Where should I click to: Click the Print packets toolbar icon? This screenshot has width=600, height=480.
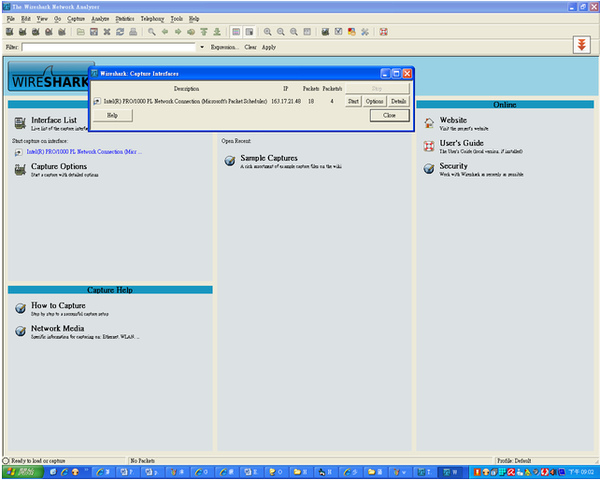(x=133, y=32)
